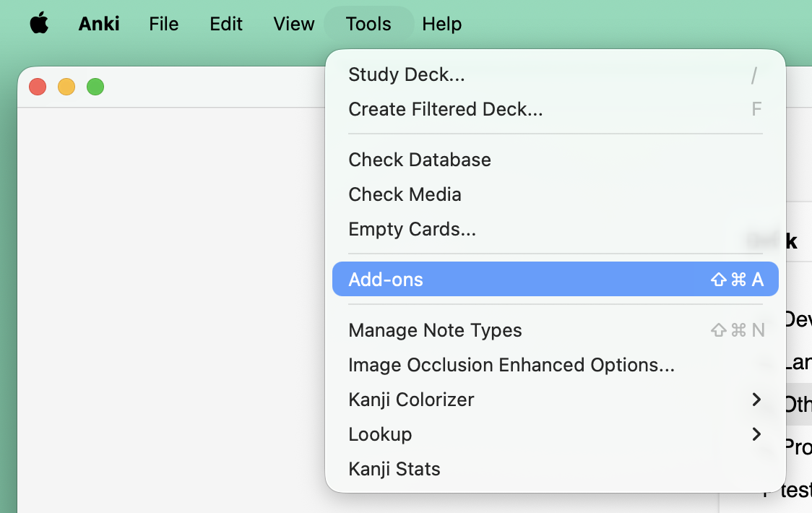Expand the Lookup submenu

pos(381,434)
